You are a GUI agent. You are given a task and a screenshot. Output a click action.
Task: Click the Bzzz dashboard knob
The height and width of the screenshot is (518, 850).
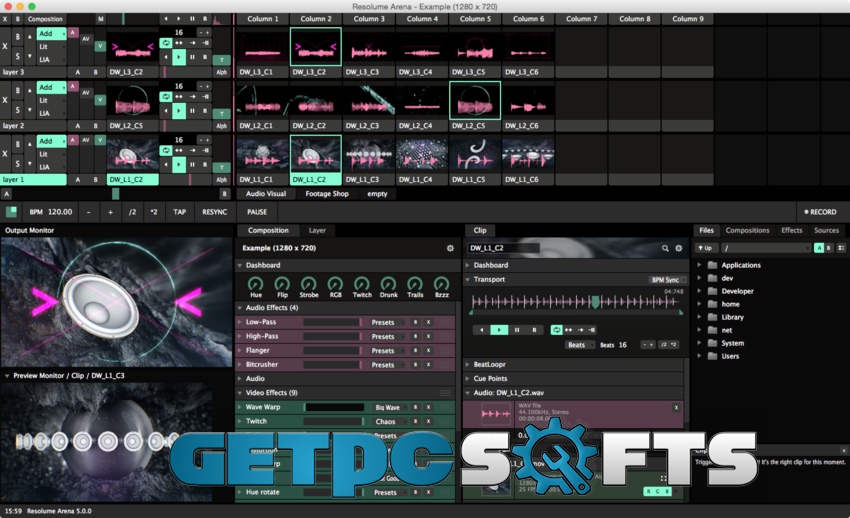[441, 283]
